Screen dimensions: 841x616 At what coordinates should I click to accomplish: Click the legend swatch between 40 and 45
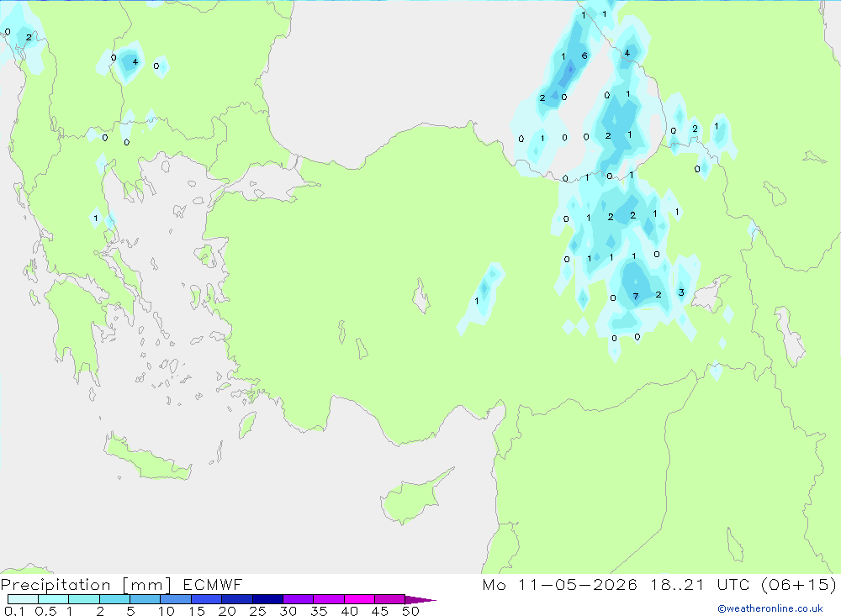click(359, 599)
